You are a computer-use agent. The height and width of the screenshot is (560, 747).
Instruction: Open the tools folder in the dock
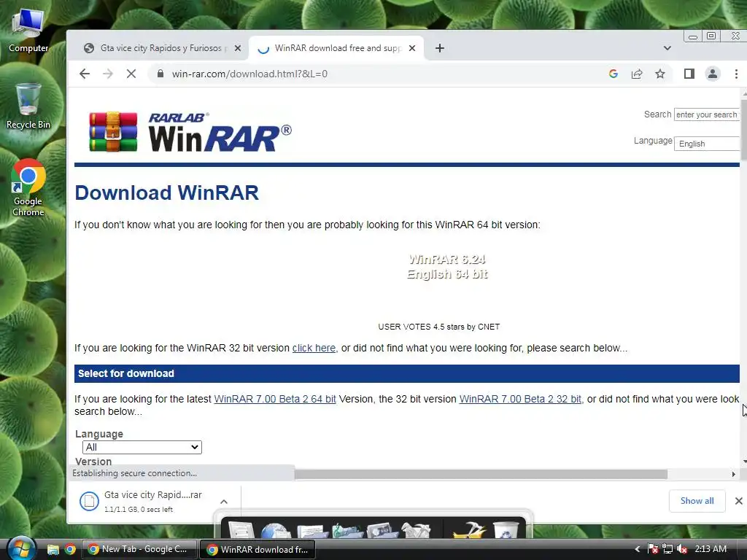pyautogui.click(x=415, y=531)
